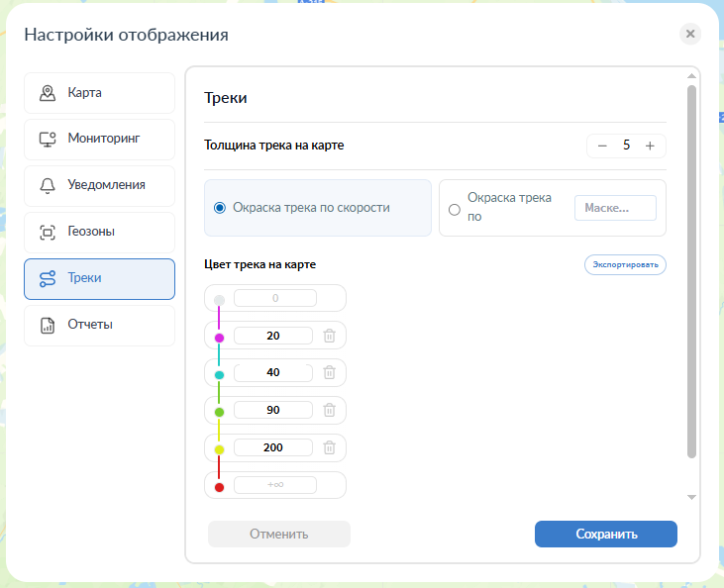Click the scrollbar down arrow
The height and width of the screenshot is (588, 724).
pyautogui.click(x=691, y=497)
